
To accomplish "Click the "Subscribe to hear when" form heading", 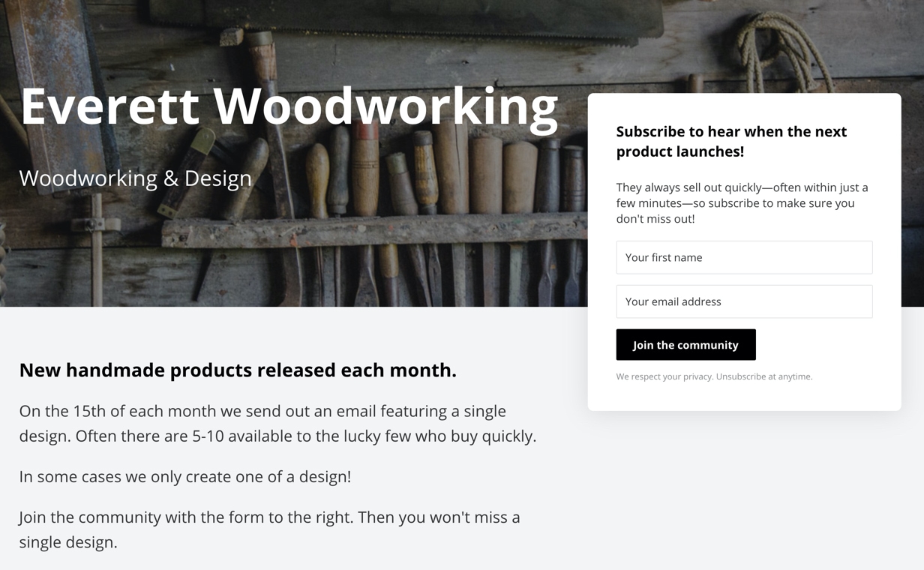I will (x=731, y=141).
